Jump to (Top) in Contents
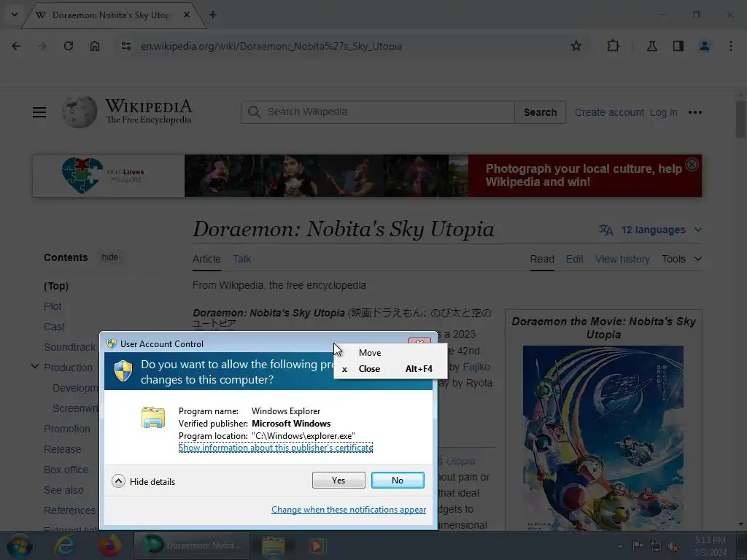Screen dimensions: 747x560 56,286
